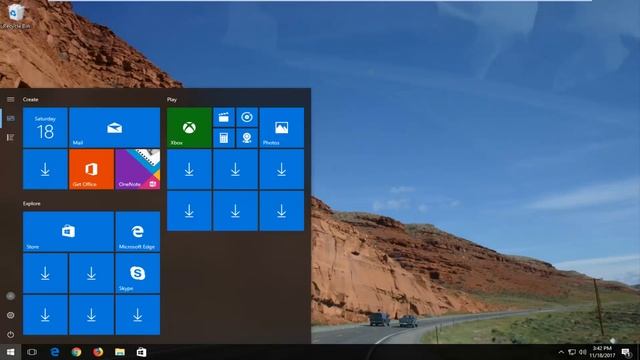The image size is (640, 360).
Task: Open File Explorer from the taskbar
Action: point(120,352)
